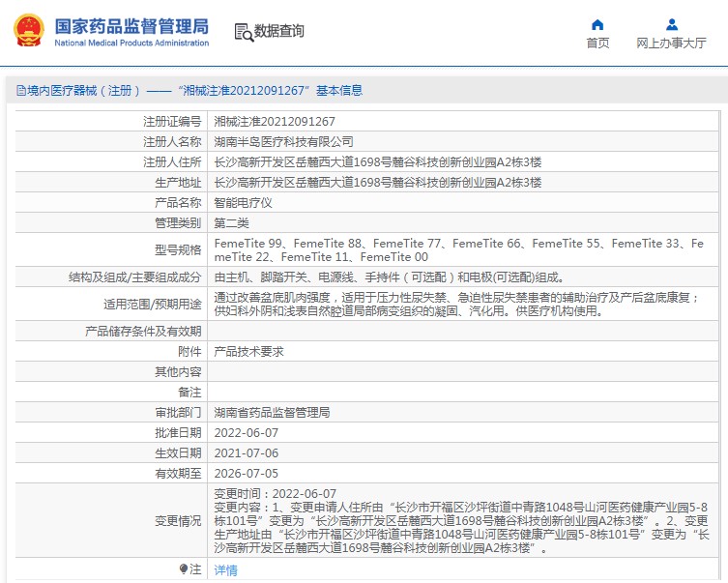
Task: Open 网上办事大厅 text link
Action: tap(671, 44)
